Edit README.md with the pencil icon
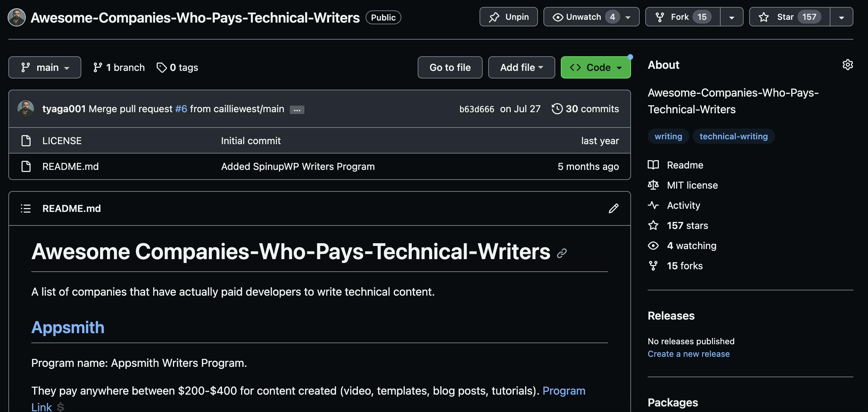The image size is (868, 412). (x=613, y=208)
